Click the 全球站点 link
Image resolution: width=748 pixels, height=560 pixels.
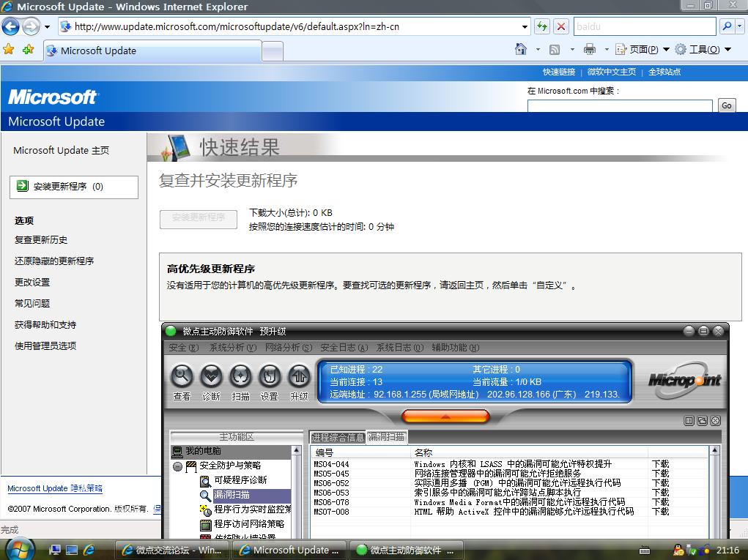click(664, 72)
